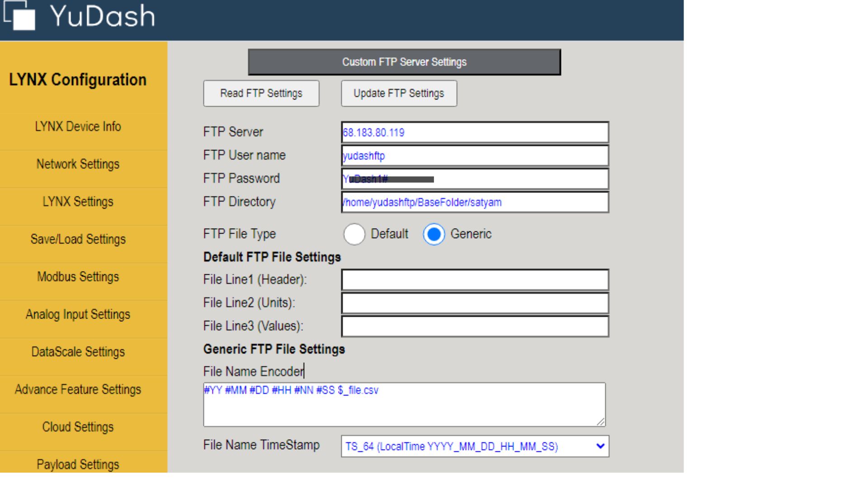Click the FTP Directory input field
The height and width of the screenshot is (488, 868).
[475, 202]
